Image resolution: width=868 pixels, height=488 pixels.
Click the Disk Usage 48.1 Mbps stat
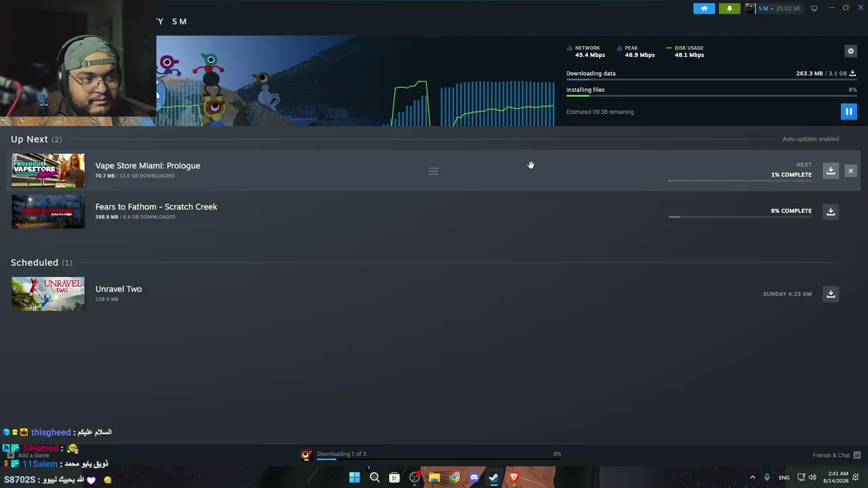point(685,52)
